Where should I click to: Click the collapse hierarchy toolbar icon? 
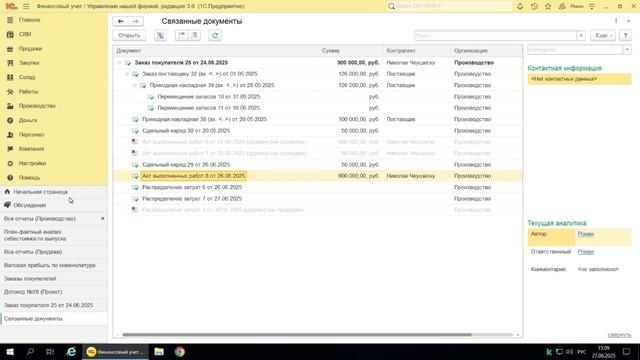coord(195,36)
